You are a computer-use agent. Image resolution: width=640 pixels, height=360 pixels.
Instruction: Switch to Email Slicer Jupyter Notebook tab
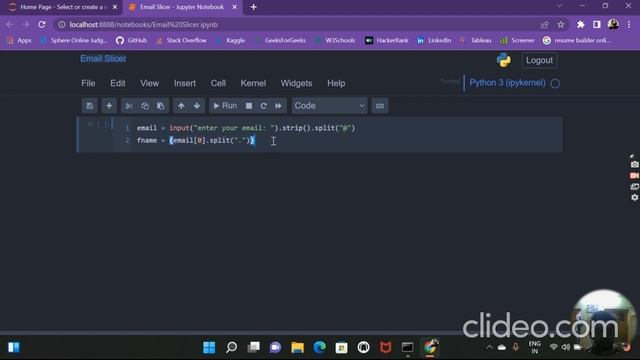point(182,7)
